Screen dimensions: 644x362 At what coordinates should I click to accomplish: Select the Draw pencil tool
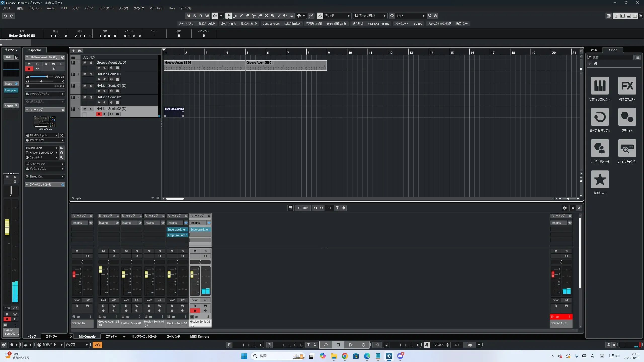pos(241,16)
